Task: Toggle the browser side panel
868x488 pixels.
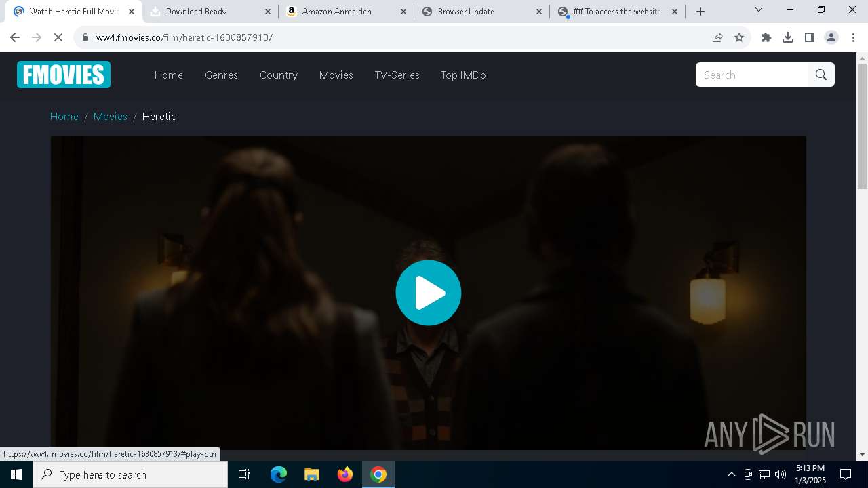Action: pyautogui.click(x=810, y=37)
